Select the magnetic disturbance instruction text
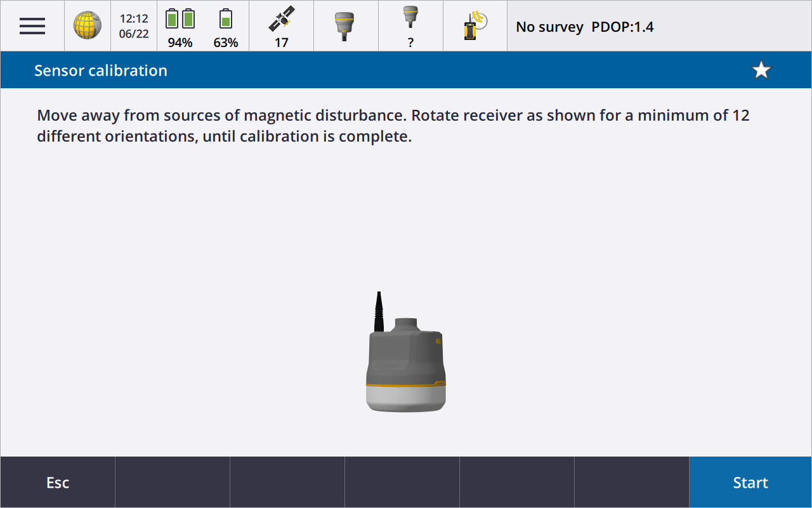 tap(393, 126)
